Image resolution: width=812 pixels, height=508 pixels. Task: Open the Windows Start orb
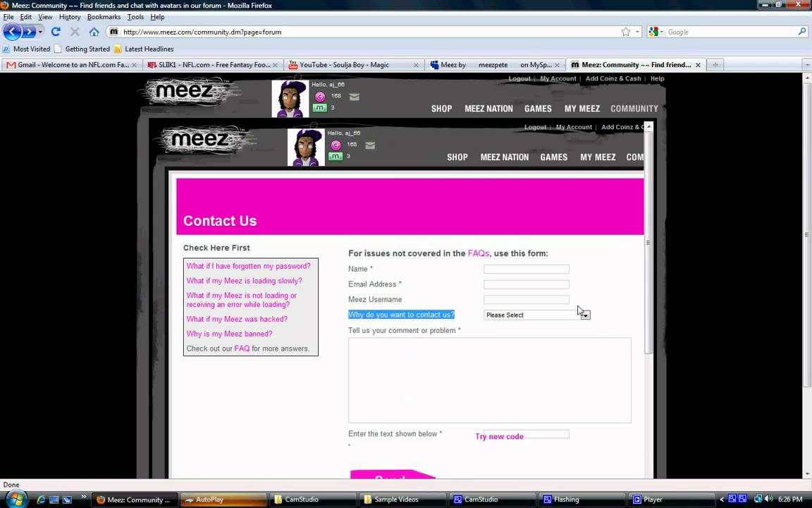tap(16, 499)
